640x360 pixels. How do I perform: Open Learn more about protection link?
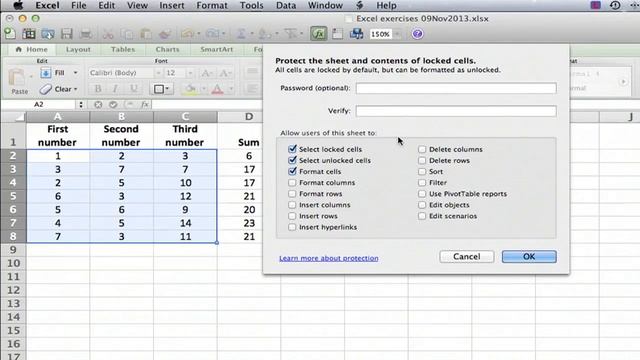click(x=329, y=258)
